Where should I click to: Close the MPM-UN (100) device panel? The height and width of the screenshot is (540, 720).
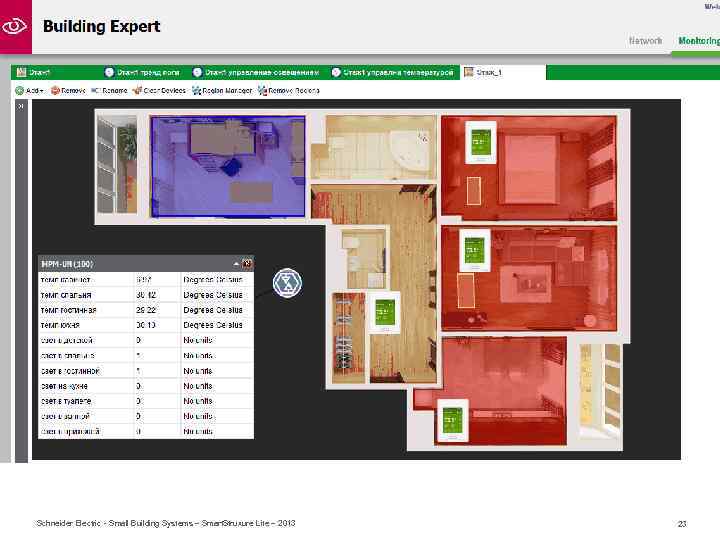(247, 264)
